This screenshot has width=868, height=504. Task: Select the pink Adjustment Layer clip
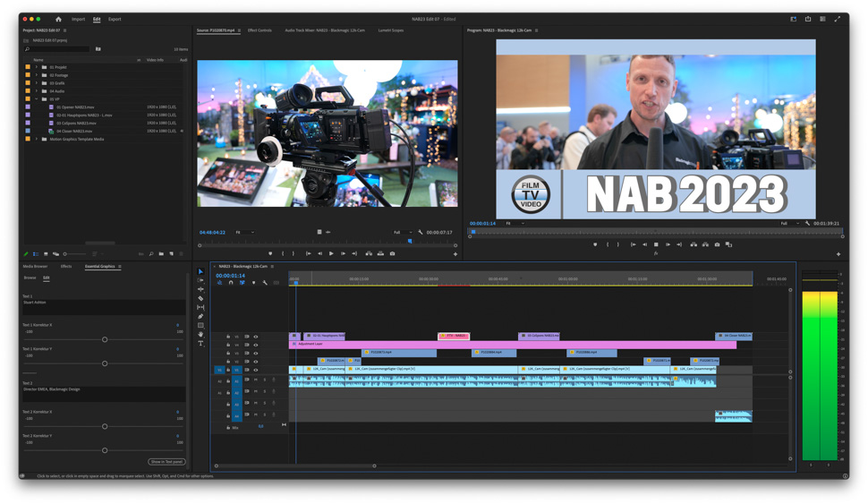click(x=513, y=345)
